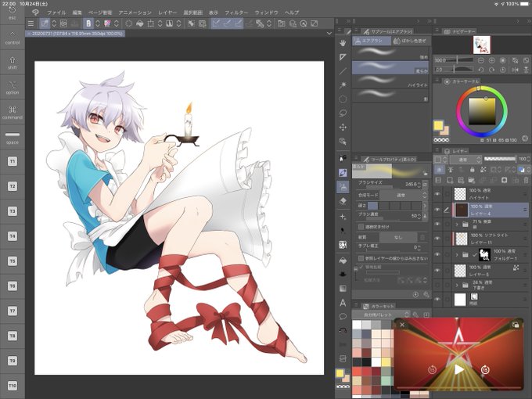Expand the フォルダー1 layer folder

pos(457,254)
